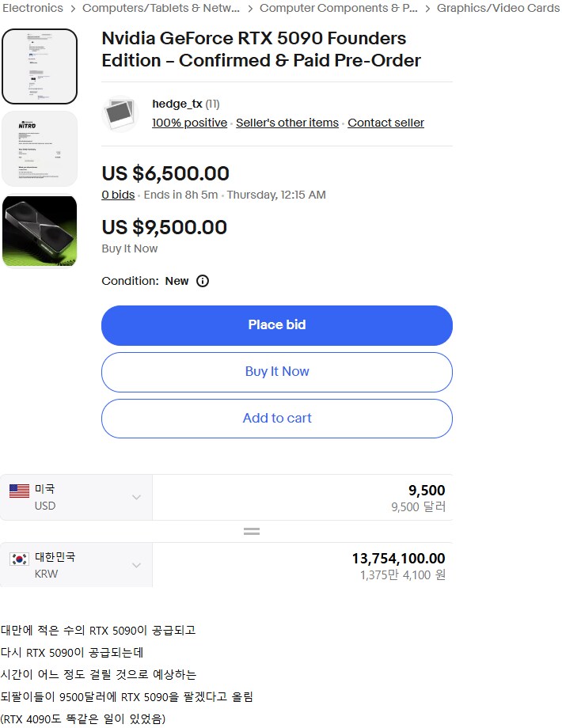Screen dimensions: 562x728
Task: Click the seller's profile picture
Action: (120, 111)
